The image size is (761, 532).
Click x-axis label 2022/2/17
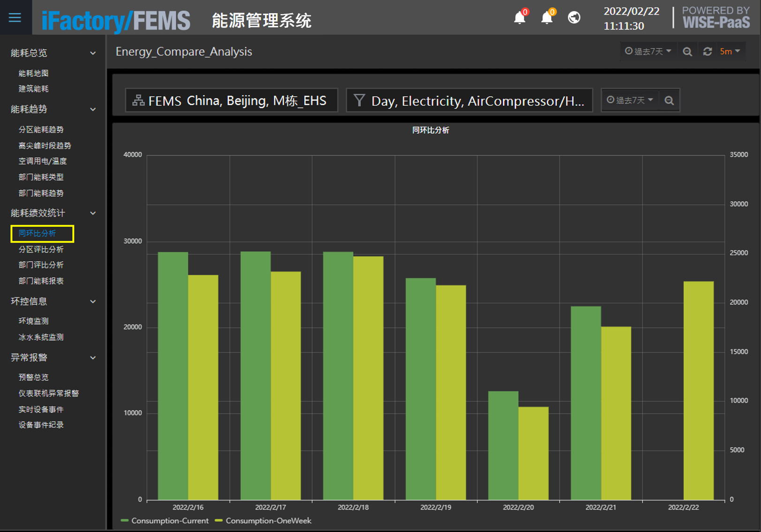tap(270, 507)
